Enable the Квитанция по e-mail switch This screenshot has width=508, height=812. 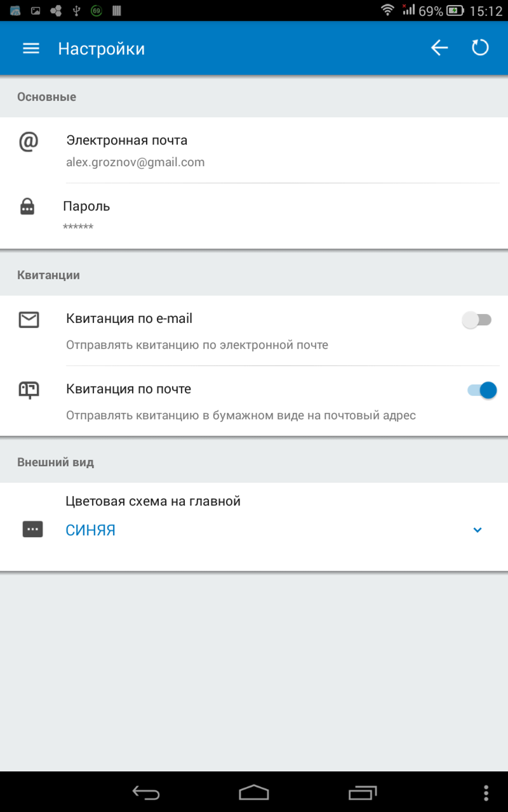click(x=477, y=320)
